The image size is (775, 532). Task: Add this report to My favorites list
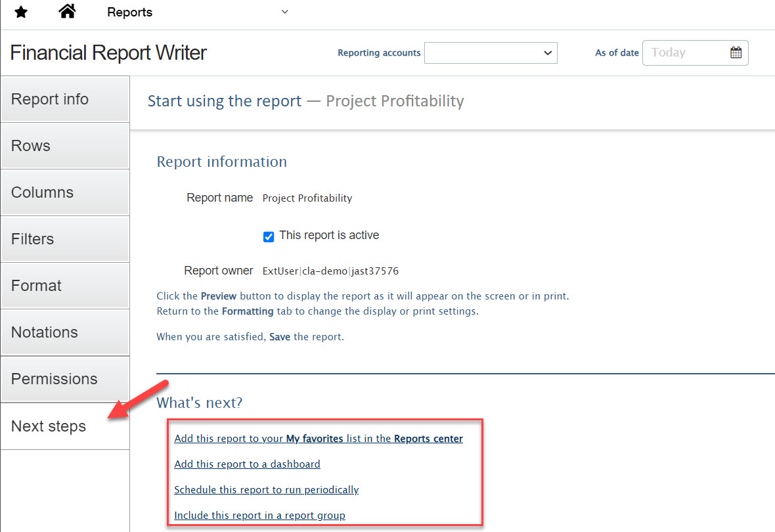pos(319,439)
